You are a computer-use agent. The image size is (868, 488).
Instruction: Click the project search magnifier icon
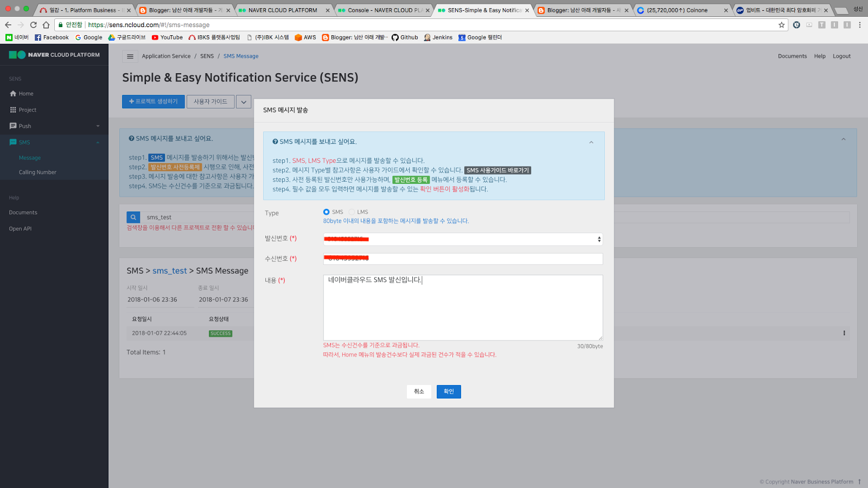click(x=133, y=217)
